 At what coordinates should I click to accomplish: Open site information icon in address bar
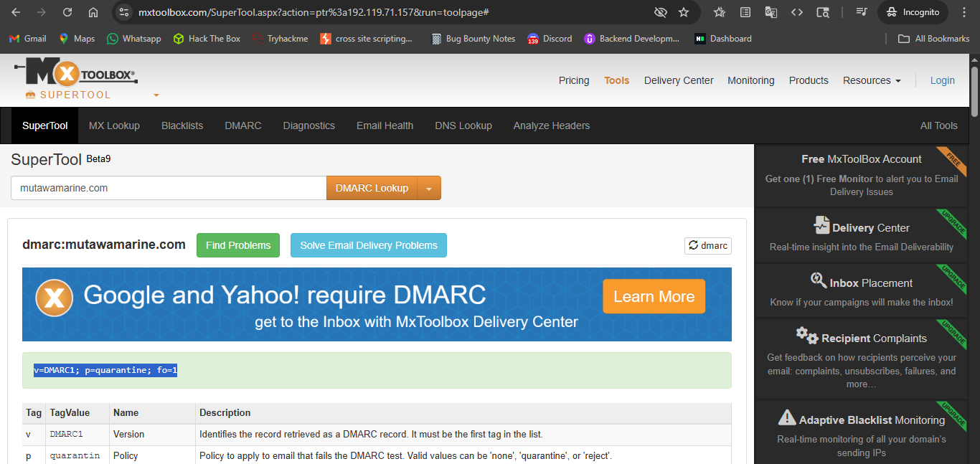tap(124, 12)
